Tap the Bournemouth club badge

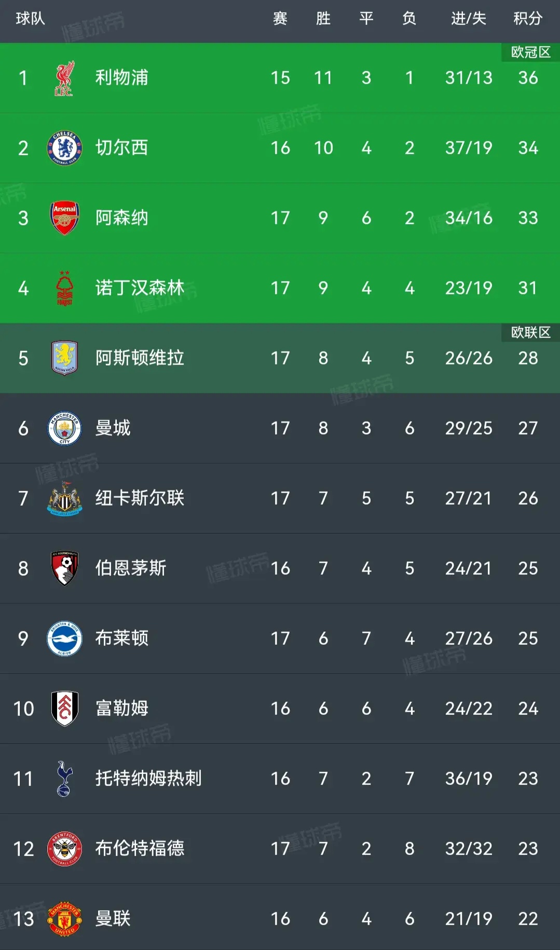[x=64, y=568]
